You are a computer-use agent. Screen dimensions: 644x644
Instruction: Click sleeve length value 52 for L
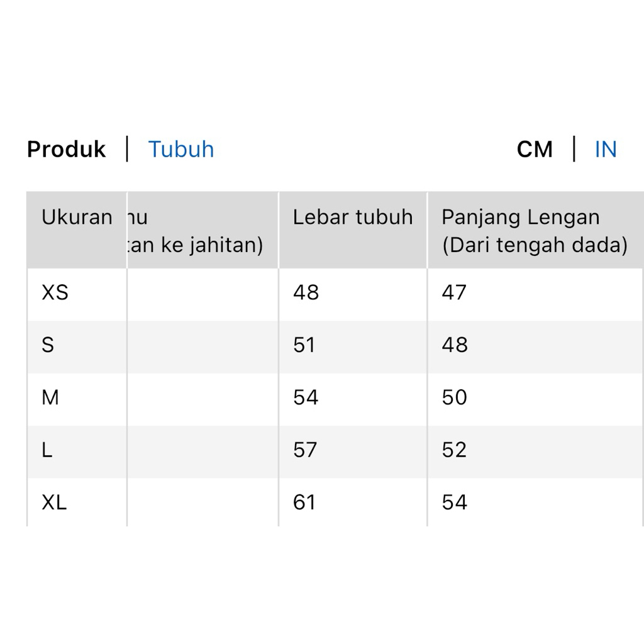point(454,450)
